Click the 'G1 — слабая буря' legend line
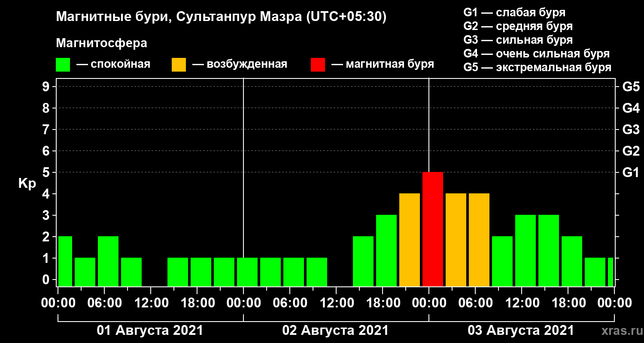This screenshot has width=644, height=343. tap(514, 12)
